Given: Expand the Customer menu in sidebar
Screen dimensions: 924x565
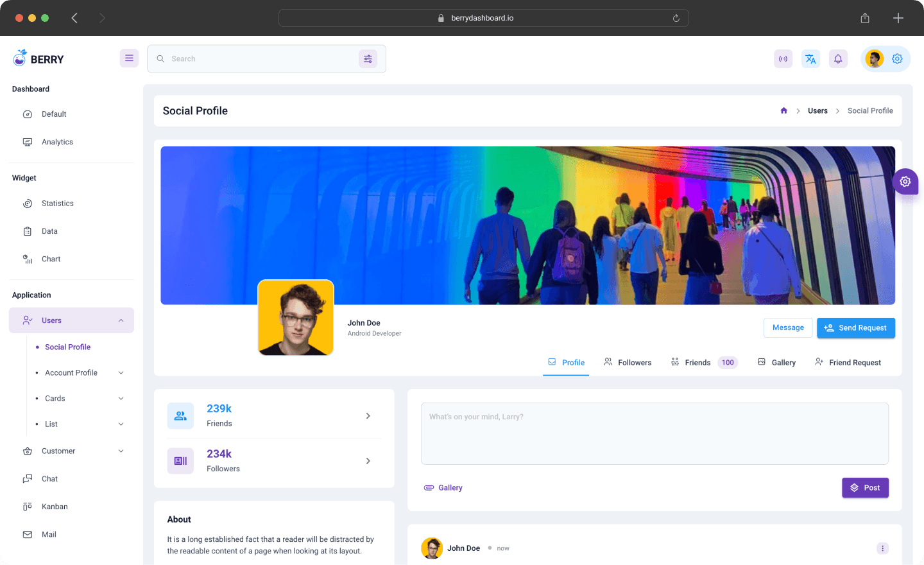Looking at the screenshot, I should (x=121, y=451).
